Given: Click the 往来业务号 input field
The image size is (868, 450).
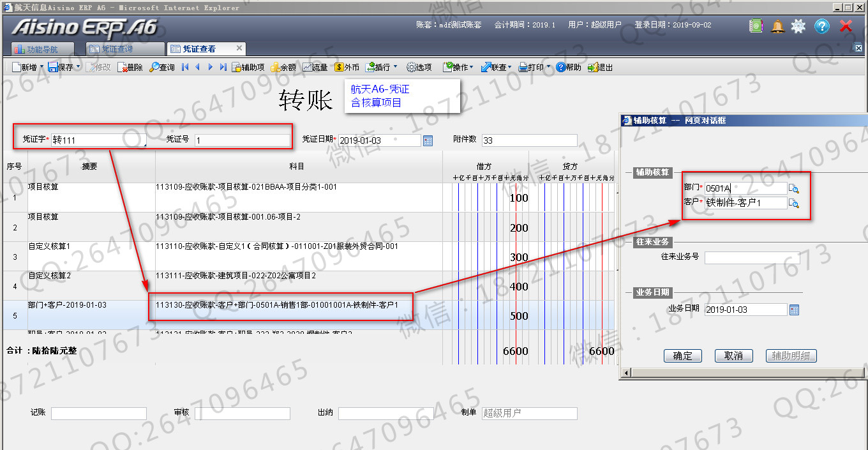Looking at the screenshot, I should click(752, 257).
